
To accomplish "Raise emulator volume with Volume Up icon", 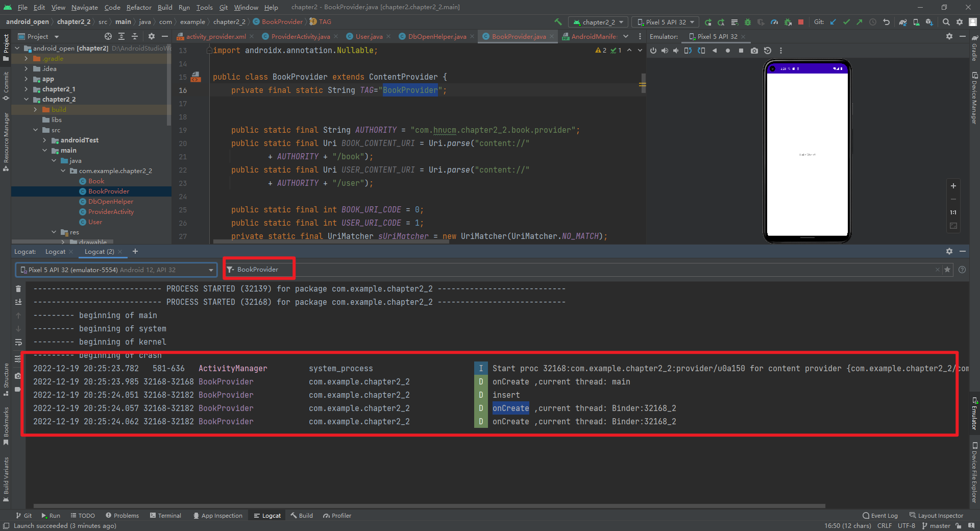I will click(665, 51).
